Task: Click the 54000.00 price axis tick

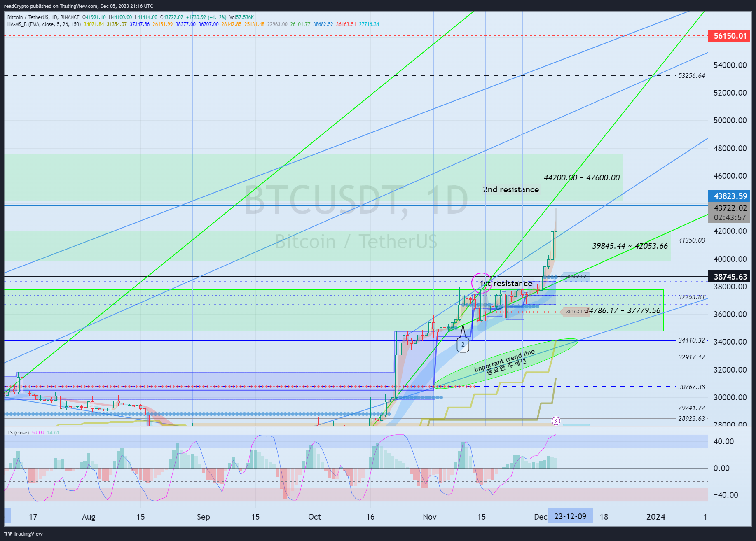Action: click(x=730, y=65)
